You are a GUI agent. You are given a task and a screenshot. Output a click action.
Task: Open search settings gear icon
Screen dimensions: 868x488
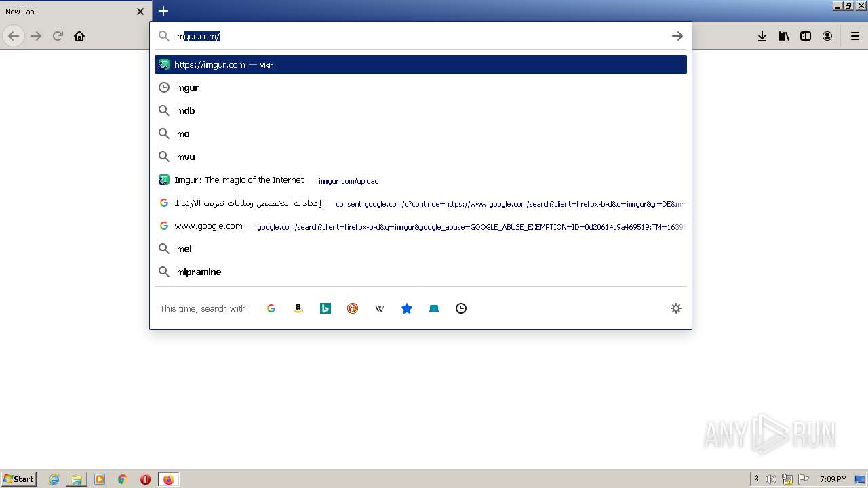pyautogui.click(x=676, y=308)
